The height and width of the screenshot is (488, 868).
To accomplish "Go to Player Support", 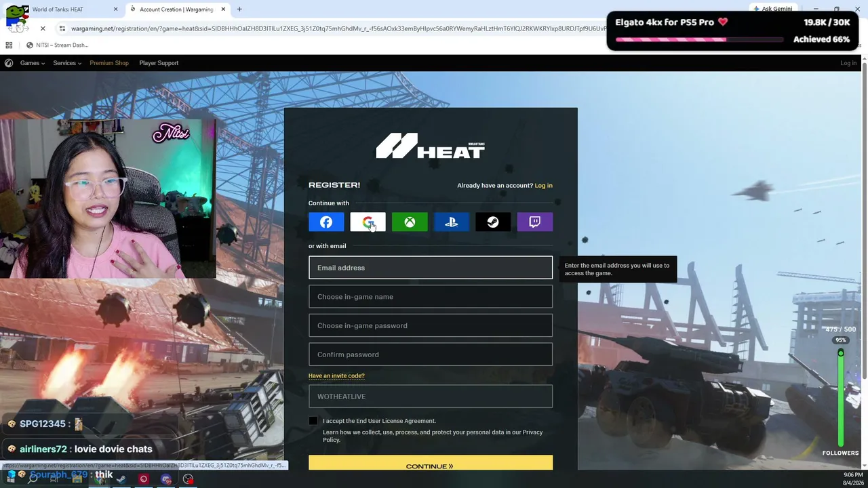I will pyautogui.click(x=159, y=63).
